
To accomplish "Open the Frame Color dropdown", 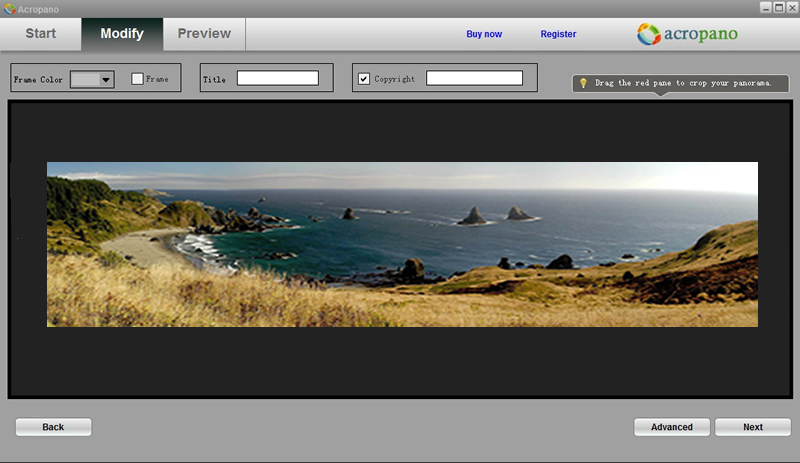I will click(x=92, y=80).
